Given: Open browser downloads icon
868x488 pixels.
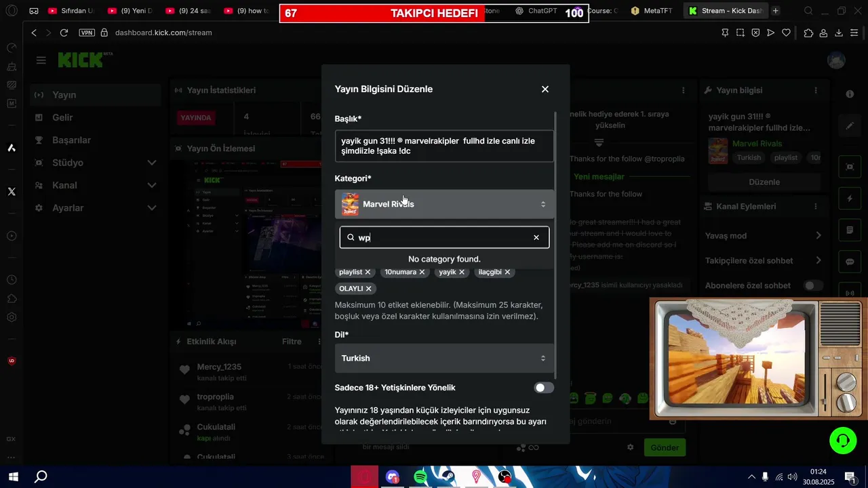Looking at the screenshot, I should coord(839,33).
